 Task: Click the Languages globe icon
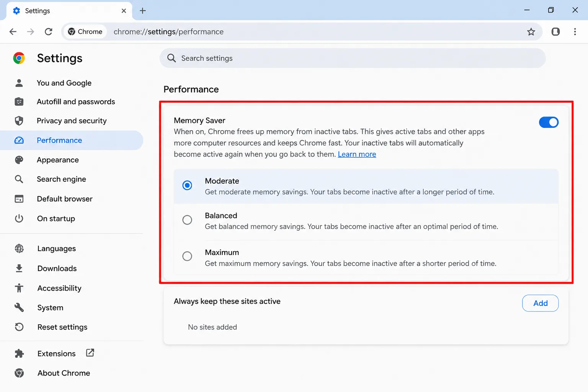(x=19, y=248)
